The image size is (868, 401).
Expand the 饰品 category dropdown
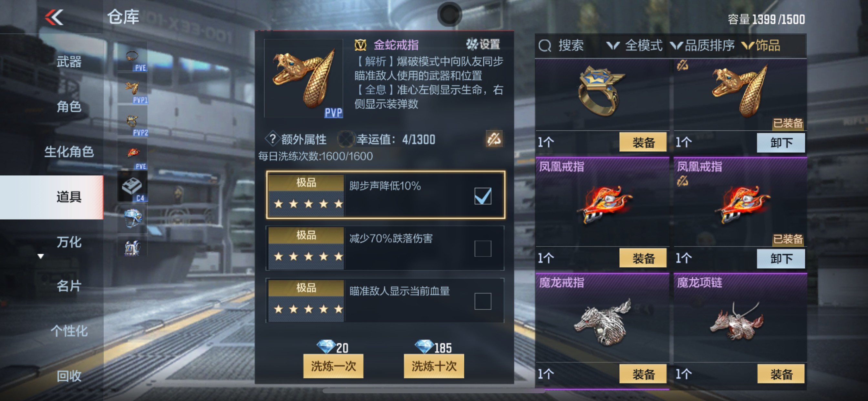[761, 46]
